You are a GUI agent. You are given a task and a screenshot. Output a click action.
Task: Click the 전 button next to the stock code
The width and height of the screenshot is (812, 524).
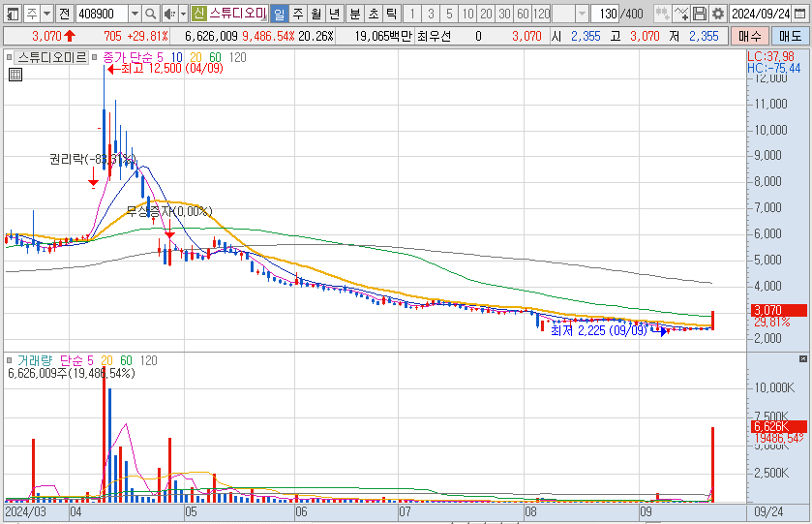[x=64, y=14]
